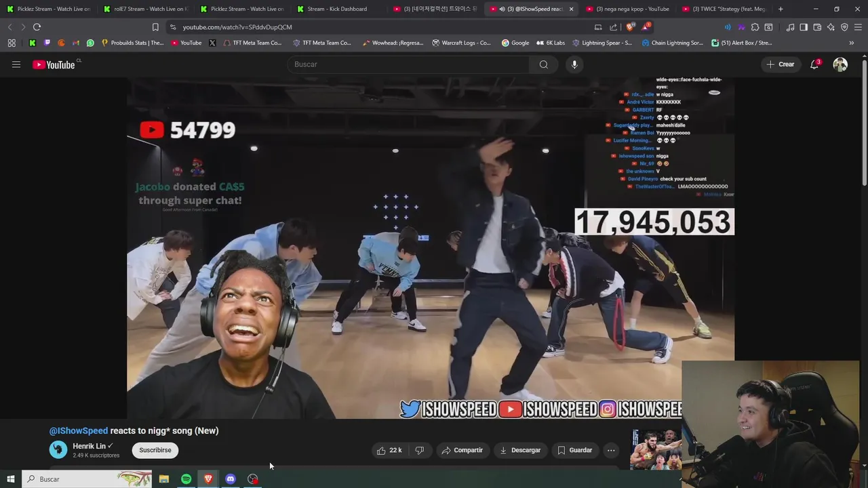The width and height of the screenshot is (868, 488).
Task: Open recommended video thumbnail beside actions
Action: [x=656, y=449]
